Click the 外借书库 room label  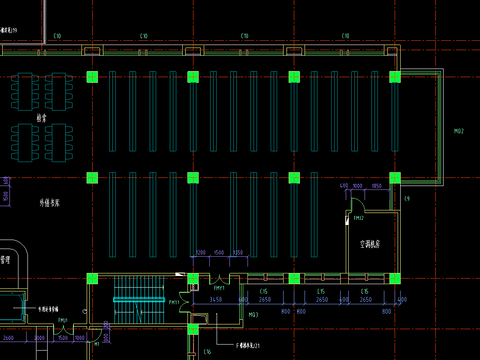point(50,203)
